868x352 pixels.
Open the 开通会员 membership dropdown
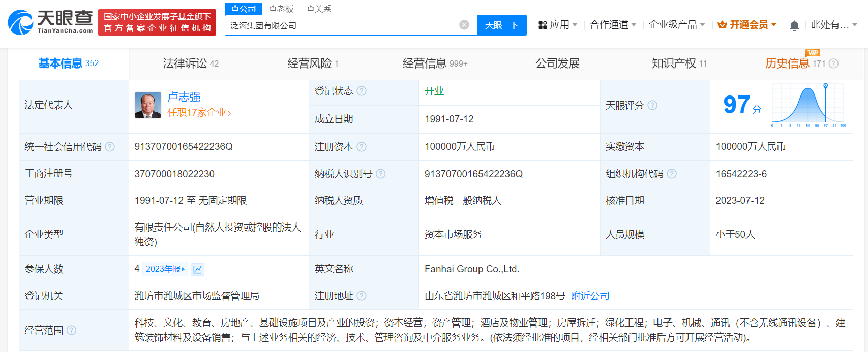[747, 25]
